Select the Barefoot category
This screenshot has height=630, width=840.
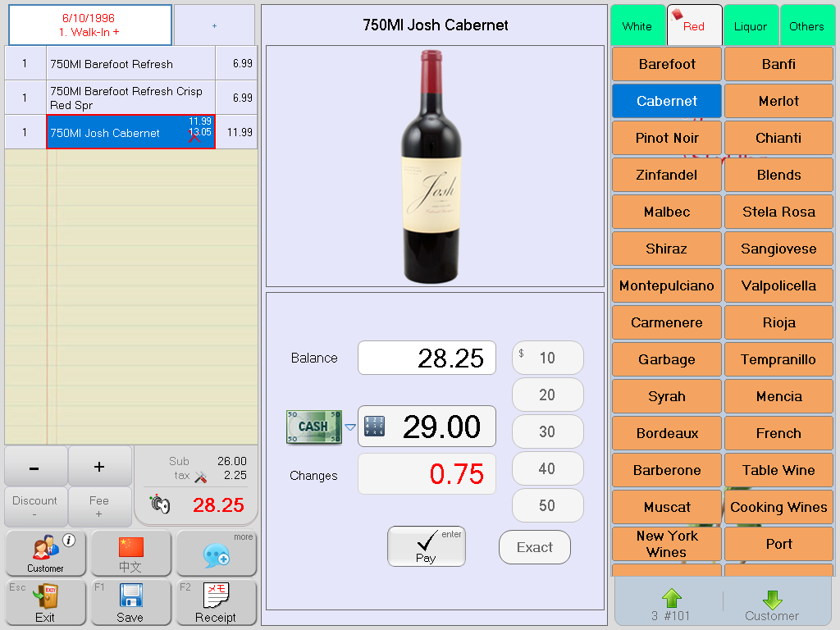click(667, 64)
